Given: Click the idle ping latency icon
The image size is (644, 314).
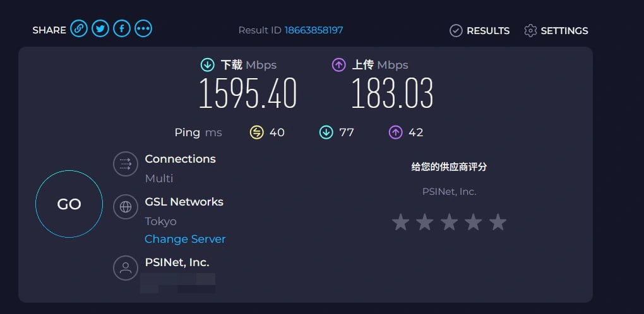Looking at the screenshot, I should 257,132.
